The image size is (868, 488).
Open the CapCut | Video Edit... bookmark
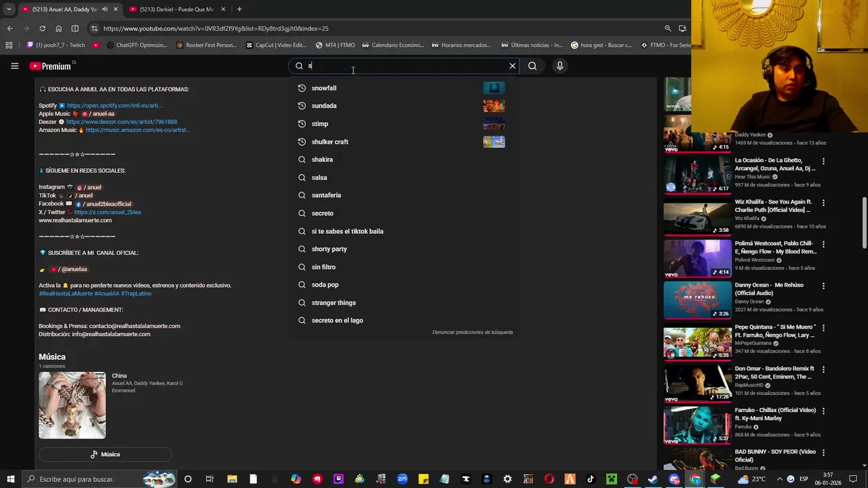(276, 45)
